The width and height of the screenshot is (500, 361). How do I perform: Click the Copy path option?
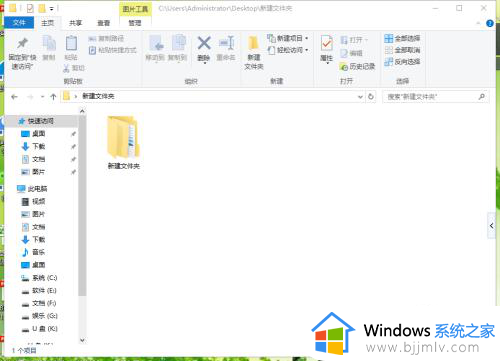click(106, 39)
